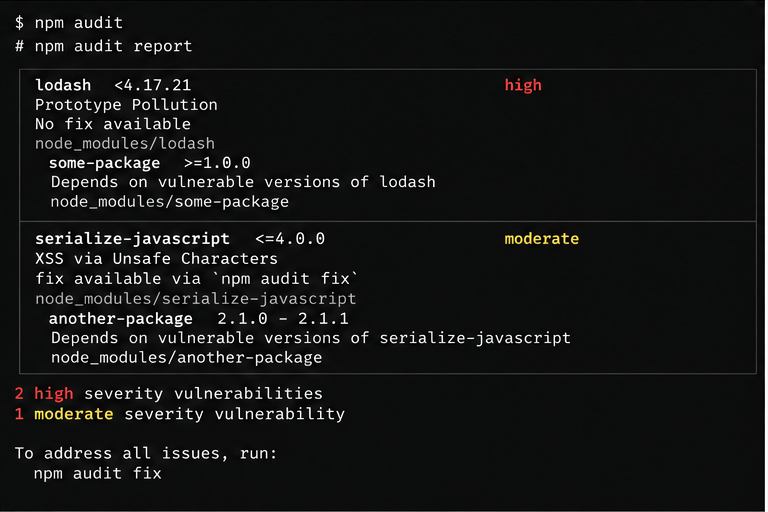768x512 pixels.
Task: Click '2 high severity vulnerabilities' summary
Action: tap(168, 393)
